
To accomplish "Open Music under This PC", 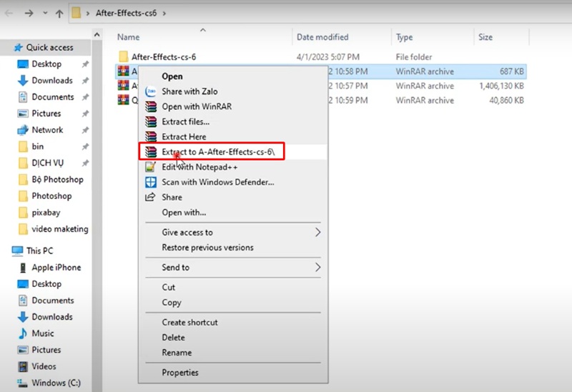I will 43,333.
